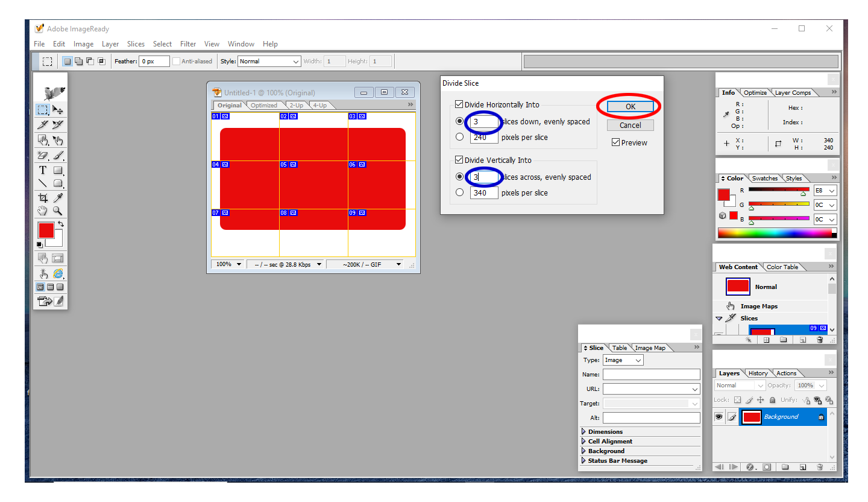
Task: Select the Hand tool
Action: pos(43,211)
